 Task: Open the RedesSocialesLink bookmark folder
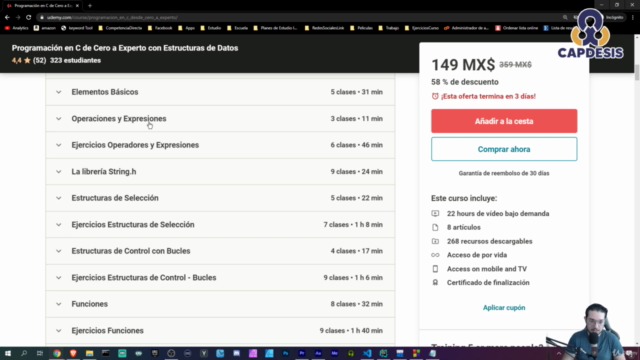click(x=324, y=28)
